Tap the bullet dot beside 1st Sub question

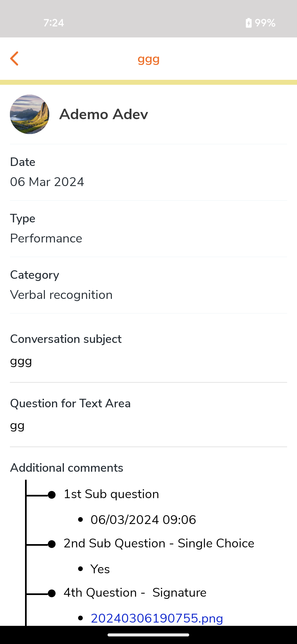point(52,495)
